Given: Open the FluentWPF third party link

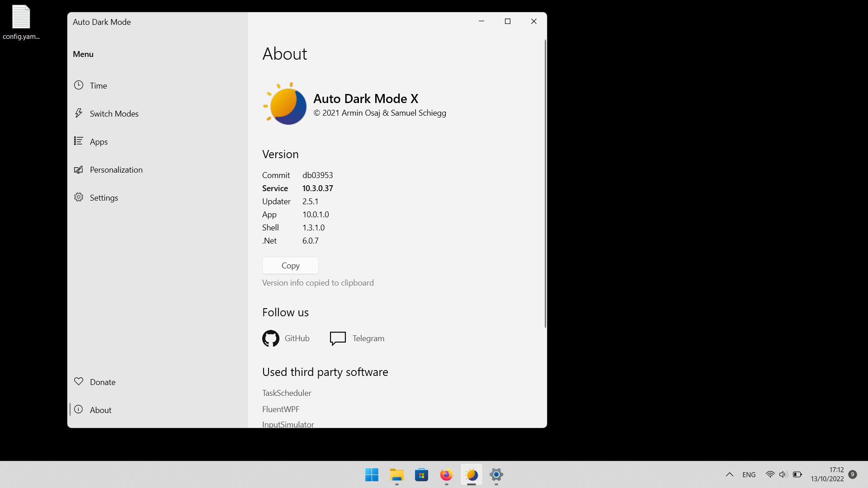Looking at the screenshot, I should pos(281,409).
